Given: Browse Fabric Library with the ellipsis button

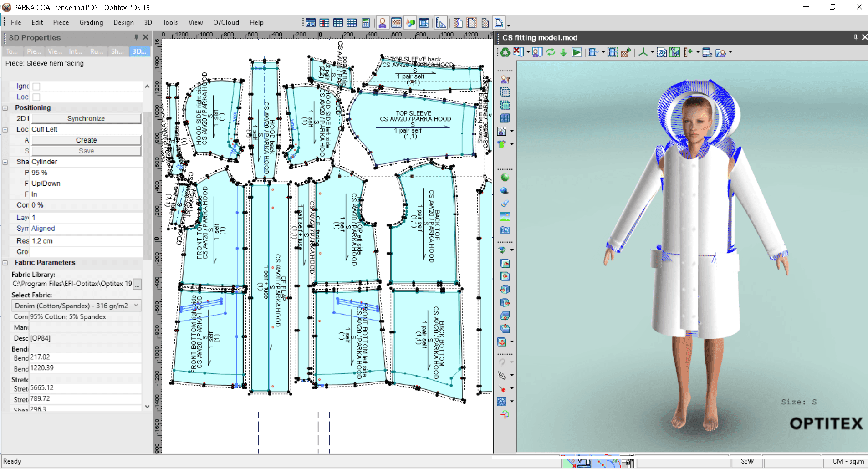Looking at the screenshot, I should [x=138, y=284].
